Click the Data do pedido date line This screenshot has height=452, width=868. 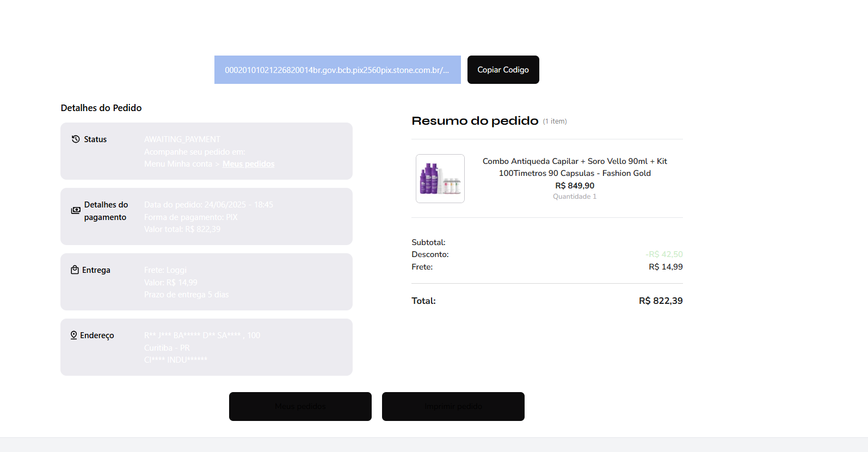(208, 205)
